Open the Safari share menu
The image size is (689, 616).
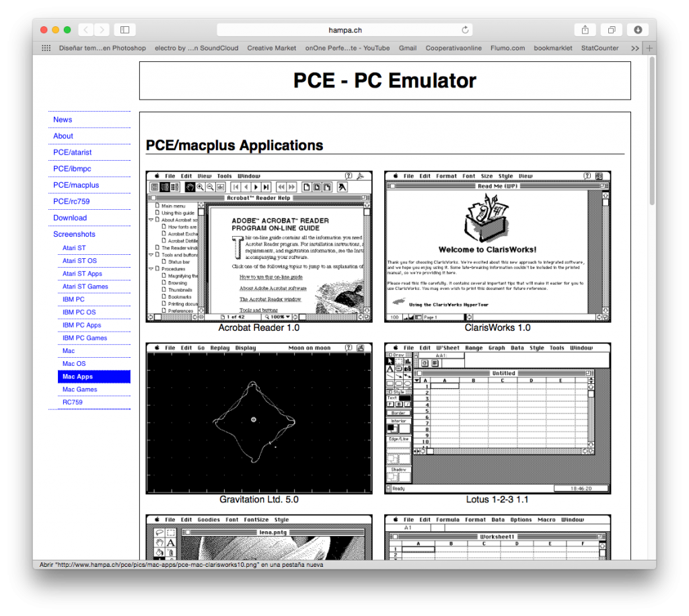[x=584, y=30]
